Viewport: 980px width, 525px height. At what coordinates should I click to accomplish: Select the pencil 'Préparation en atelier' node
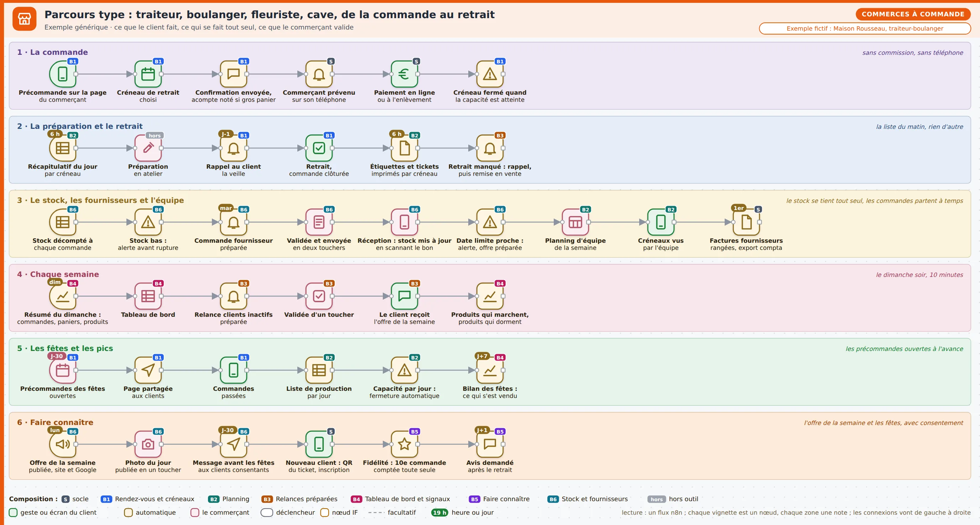tap(148, 148)
